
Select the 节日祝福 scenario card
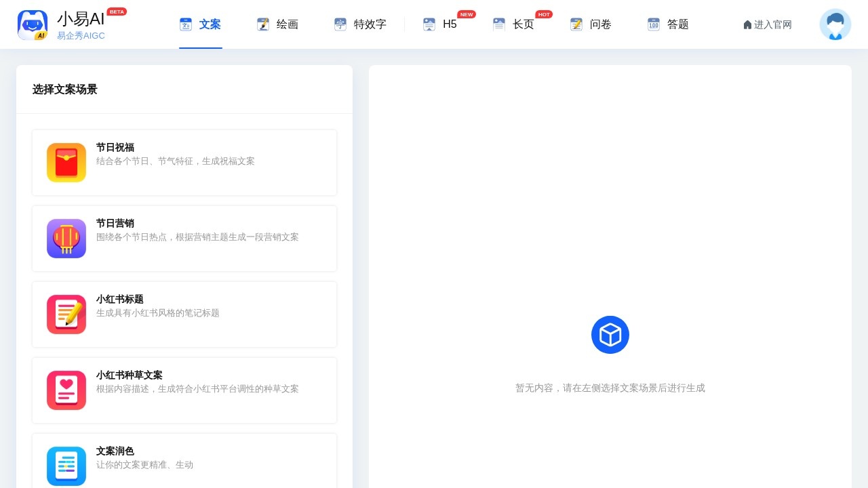184,163
